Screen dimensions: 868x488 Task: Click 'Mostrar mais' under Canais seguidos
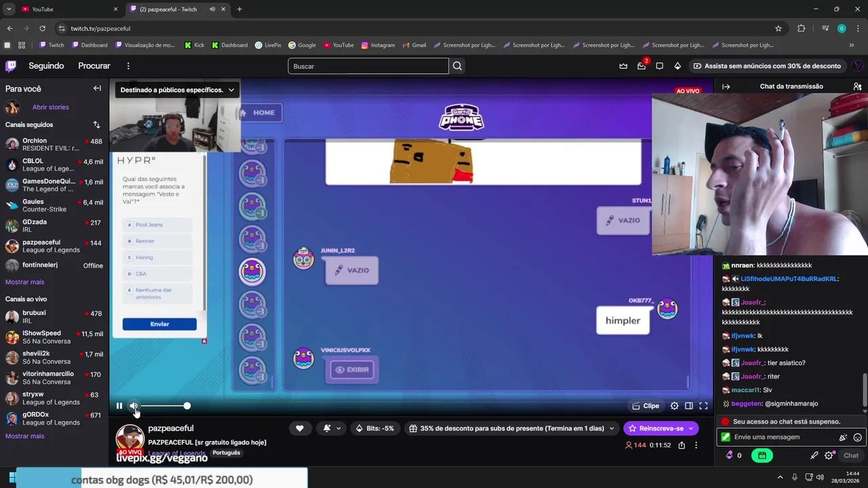[24, 282]
